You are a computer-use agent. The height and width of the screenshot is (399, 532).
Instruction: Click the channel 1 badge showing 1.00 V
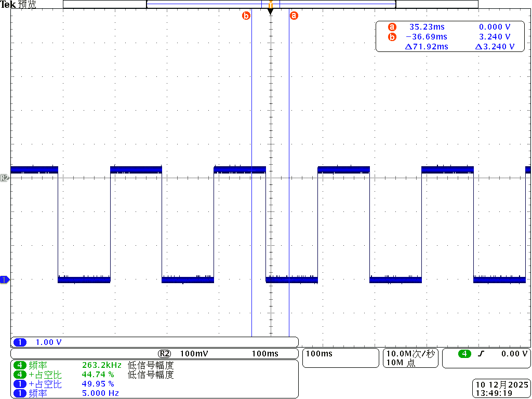coord(20,342)
